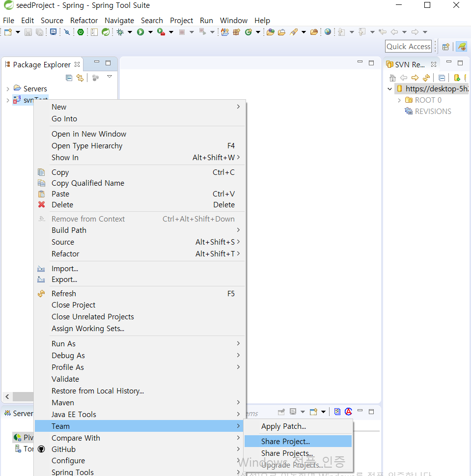
Task: Minimize the editor area panel
Action: (360, 62)
